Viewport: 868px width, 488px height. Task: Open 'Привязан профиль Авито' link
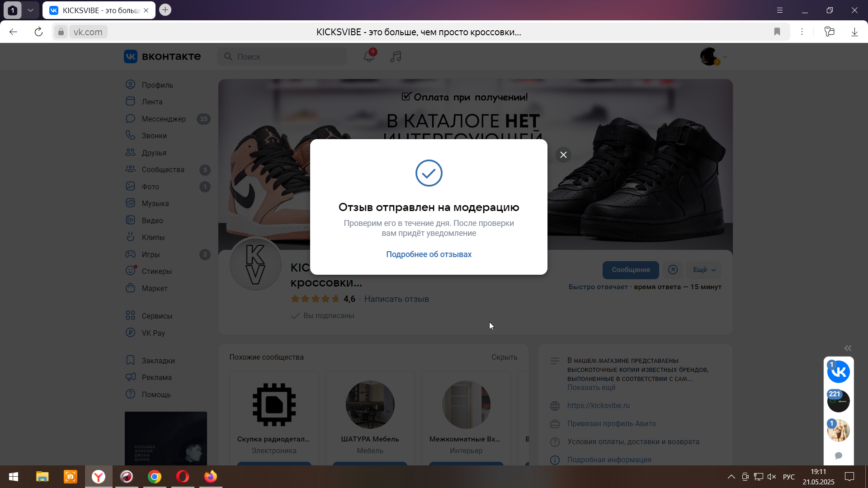pyautogui.click(x=611, y=423)
